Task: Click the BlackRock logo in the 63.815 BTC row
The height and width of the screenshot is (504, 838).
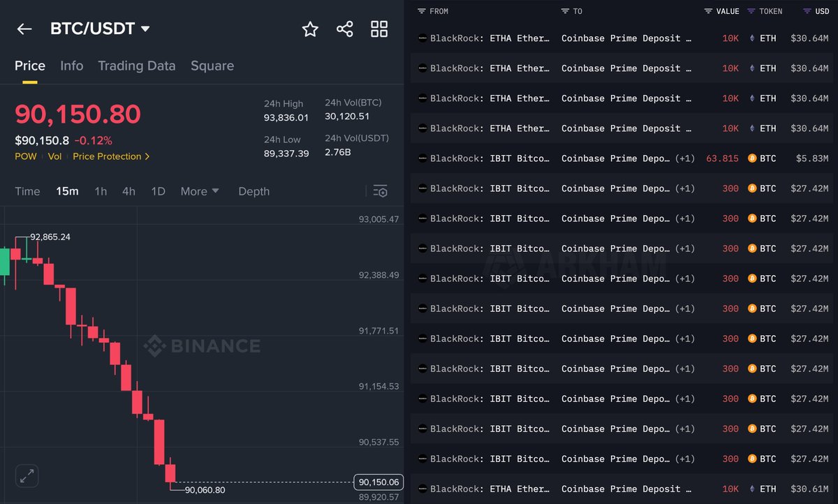Action: click(422, 158)
